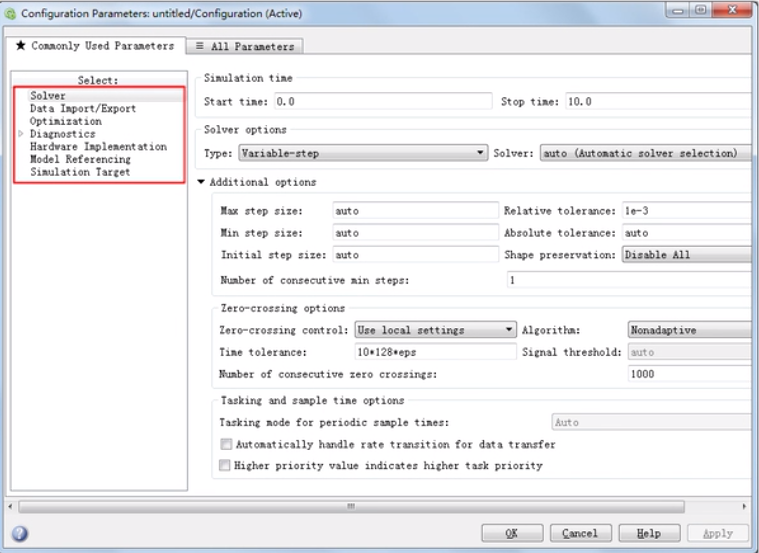The width and height of the screenshot is (759, 553).
Task: Click the Absolute tolerance field
Action: click(687, 233)
